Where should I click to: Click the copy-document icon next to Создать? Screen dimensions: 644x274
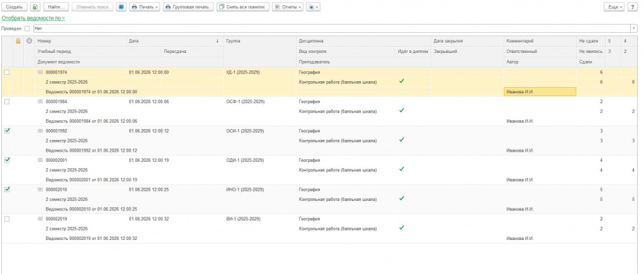click(x=35, y=7)
